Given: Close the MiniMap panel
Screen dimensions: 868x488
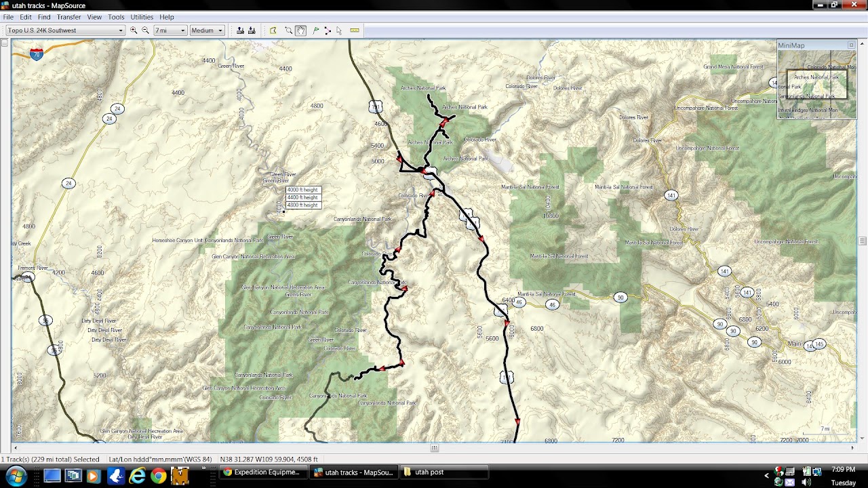Looking at the screenshot, I should pos(851,45).
